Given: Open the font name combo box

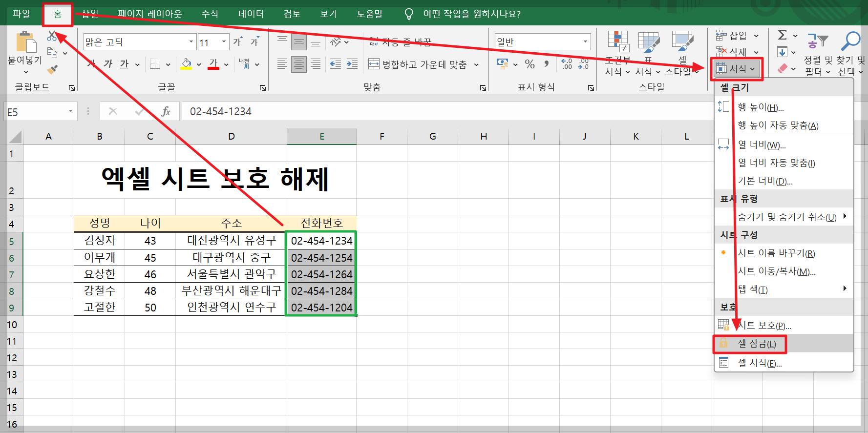Looking at the screenshot, I should point(139,42).
